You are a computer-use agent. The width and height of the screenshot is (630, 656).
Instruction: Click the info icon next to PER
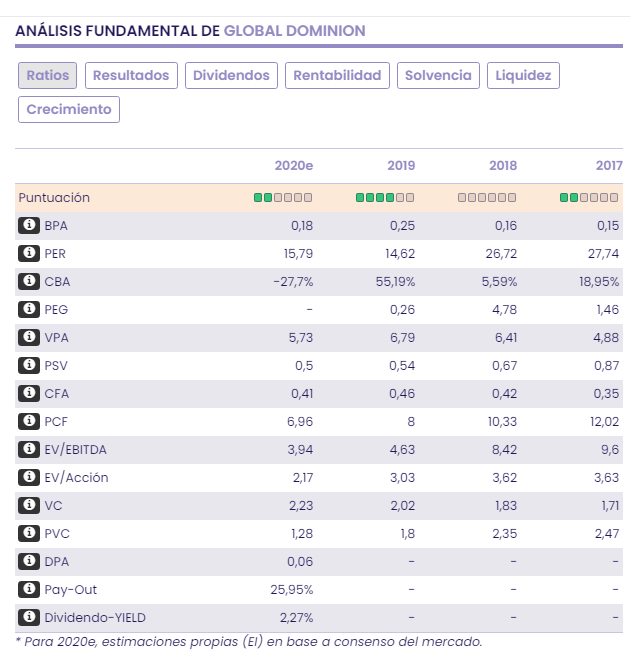28,254
